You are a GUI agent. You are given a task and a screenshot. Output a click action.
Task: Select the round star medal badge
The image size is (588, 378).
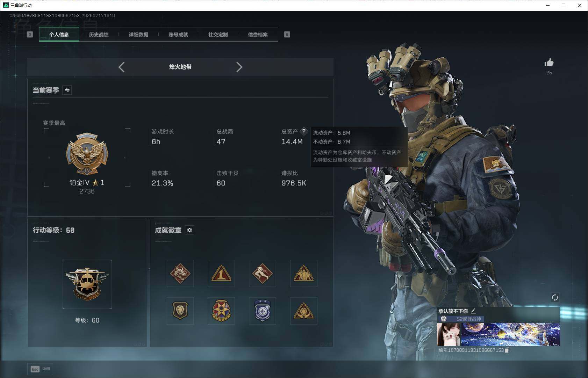[x=221, y=311]
